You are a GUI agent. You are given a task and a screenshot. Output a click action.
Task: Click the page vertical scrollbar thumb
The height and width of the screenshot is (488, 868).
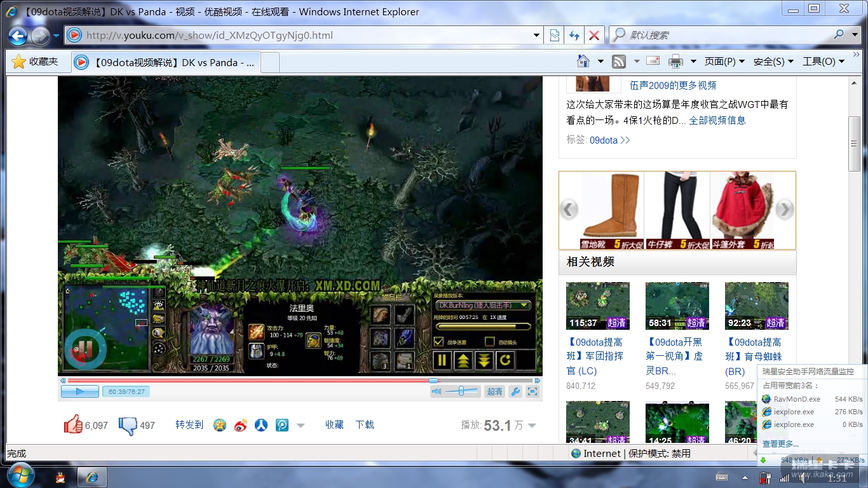pos(855,144)
